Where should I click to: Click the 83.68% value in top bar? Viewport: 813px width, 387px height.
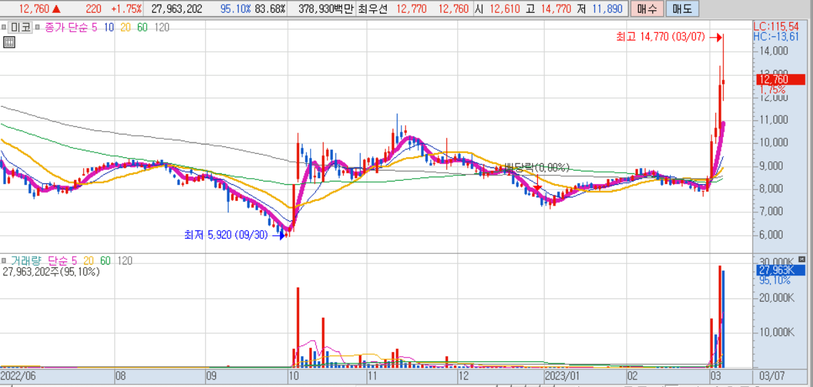click(x=270, y=9)
